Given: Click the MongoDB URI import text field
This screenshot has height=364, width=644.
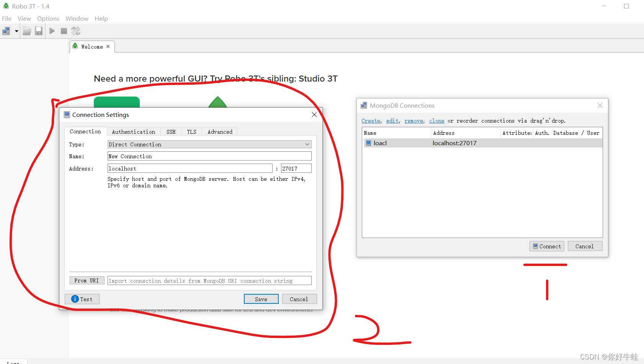Looking at the screenshot, I should [209, 281].
